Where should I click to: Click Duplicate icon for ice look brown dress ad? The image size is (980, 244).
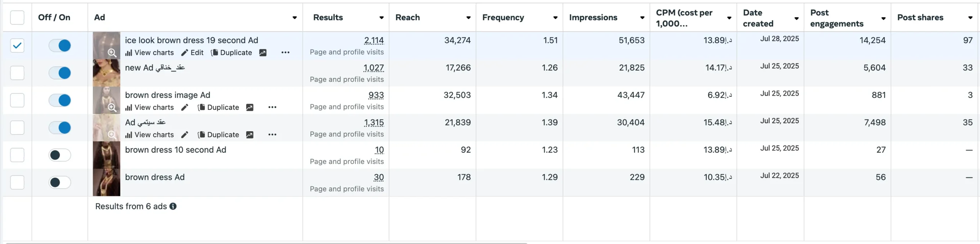click(214, 53)
